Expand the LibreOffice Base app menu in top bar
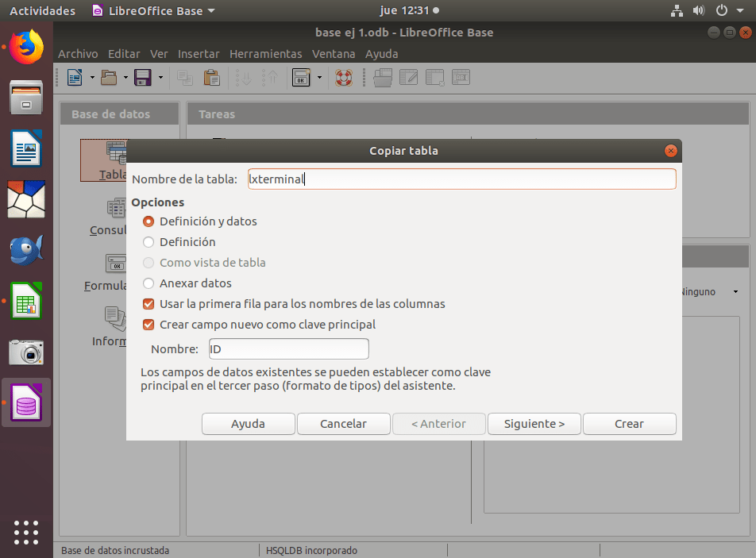 (x=153, y=11)
